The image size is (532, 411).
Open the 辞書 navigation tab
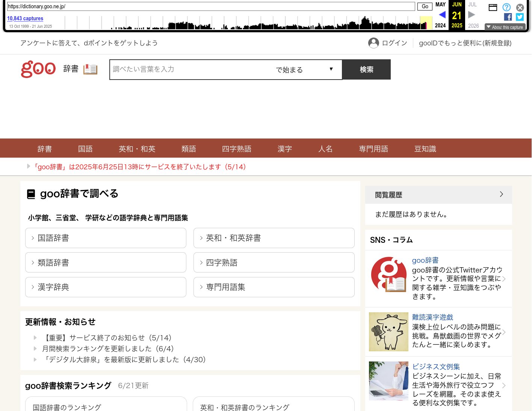coord(45,149)
